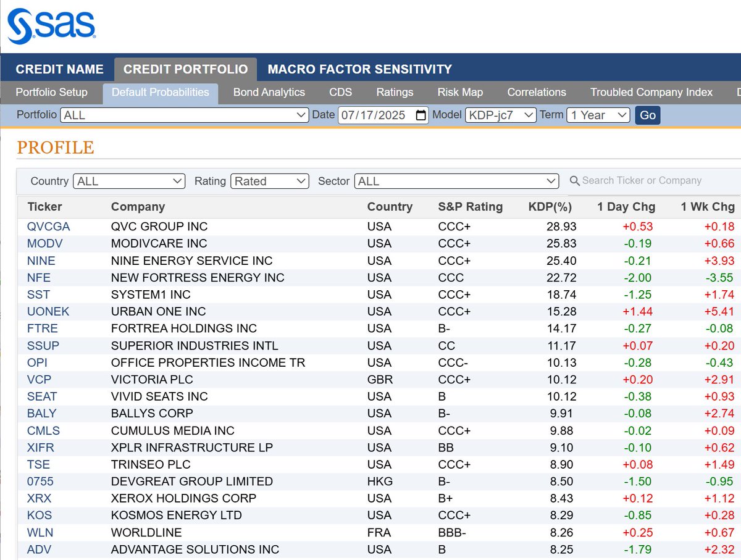
Task: Open the XIFR ticker link
Action: tap(41, 447)
